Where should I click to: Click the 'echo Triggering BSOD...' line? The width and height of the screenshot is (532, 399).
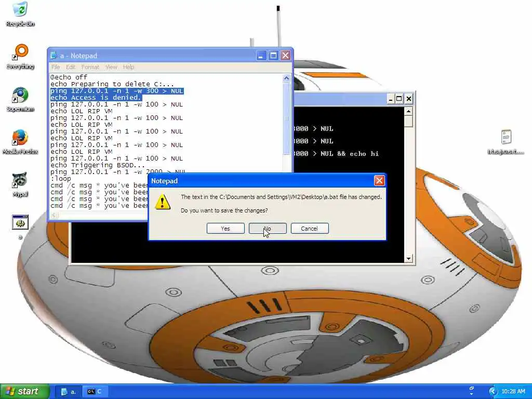tap(98, 165)
